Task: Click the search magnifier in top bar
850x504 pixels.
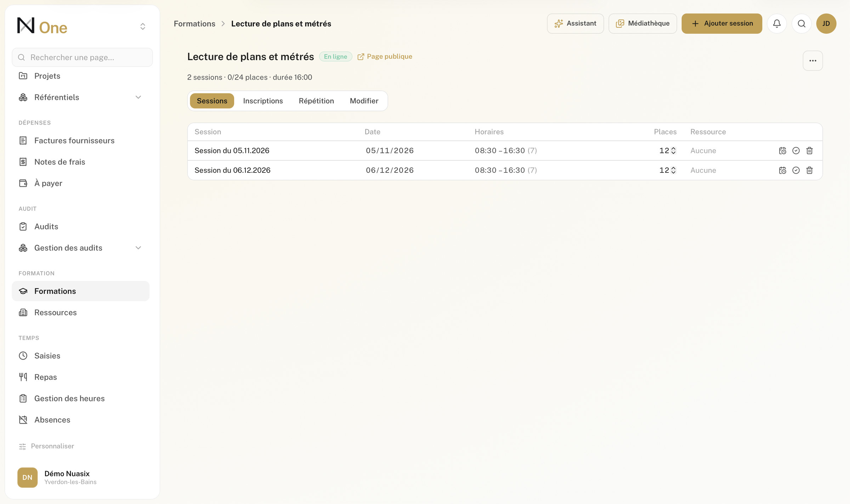Action: click(801, 23)
